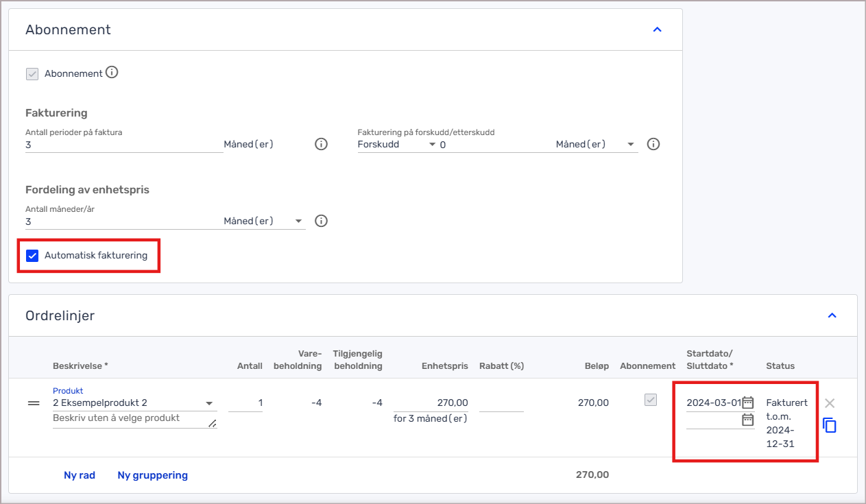Click the Ny rad link

tap(80, 475)
